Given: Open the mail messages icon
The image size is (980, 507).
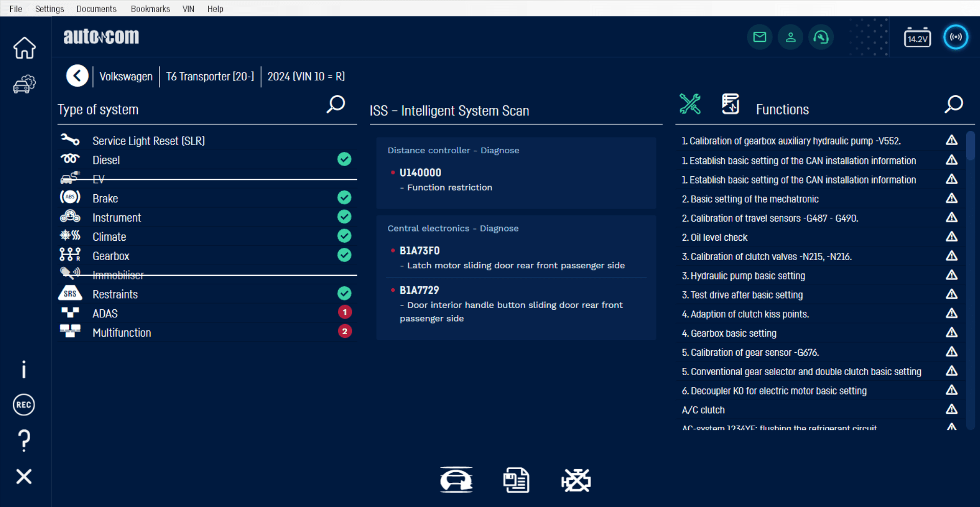Looking at the screenshot, I should 759,37.
